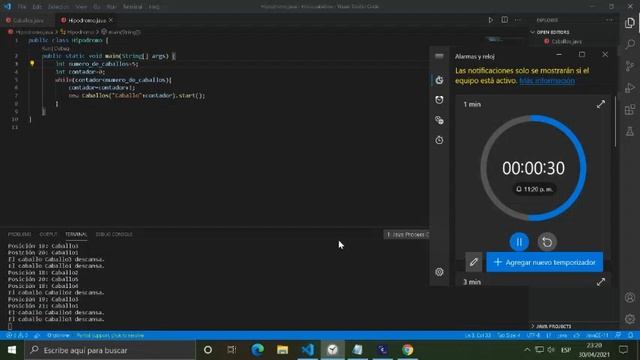Click the edit timers pencil button
The image size is (640, 360).
473,262
